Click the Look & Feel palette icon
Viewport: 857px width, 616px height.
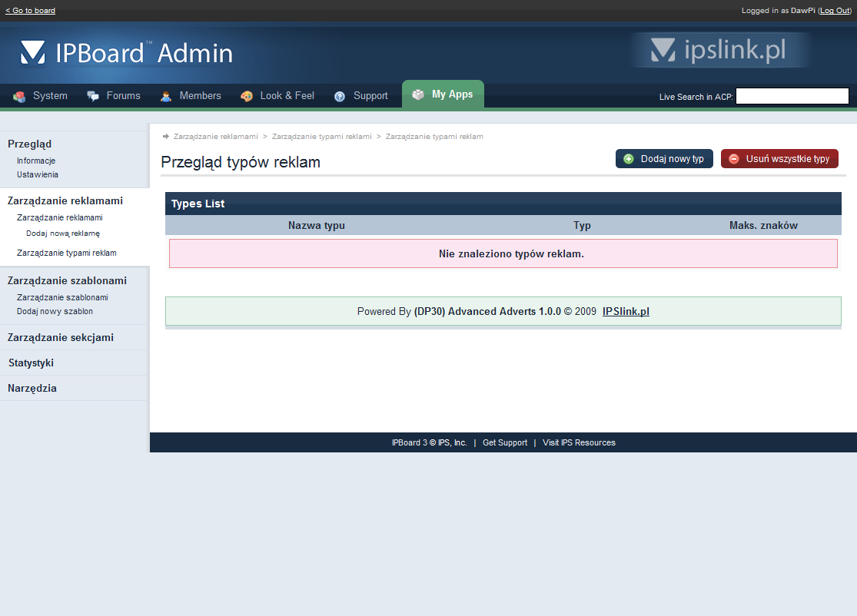247,96
